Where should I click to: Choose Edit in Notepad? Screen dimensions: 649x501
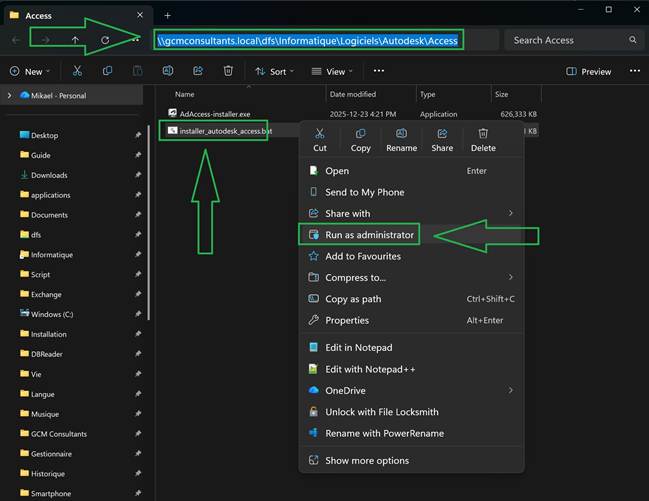click(412, 348)
